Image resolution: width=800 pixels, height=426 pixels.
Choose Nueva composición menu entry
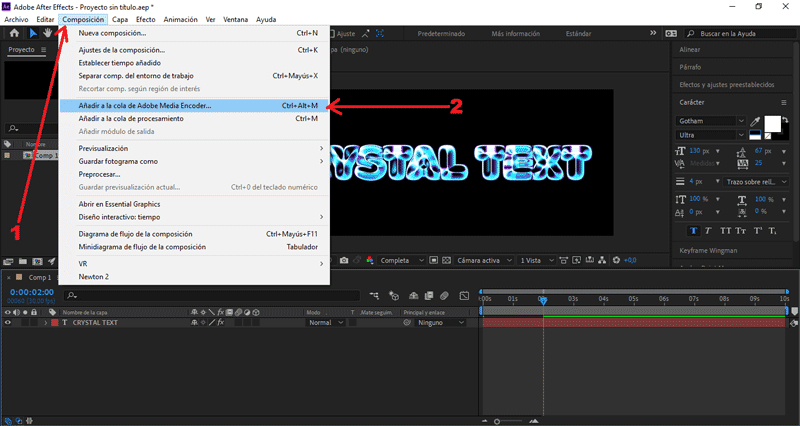[x=194, y=33]
